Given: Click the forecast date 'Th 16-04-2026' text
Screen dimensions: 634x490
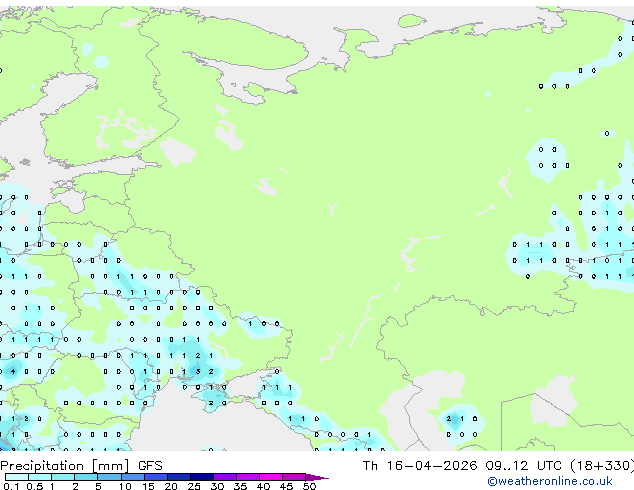Looking at the screenshot, I should [420, 466].
